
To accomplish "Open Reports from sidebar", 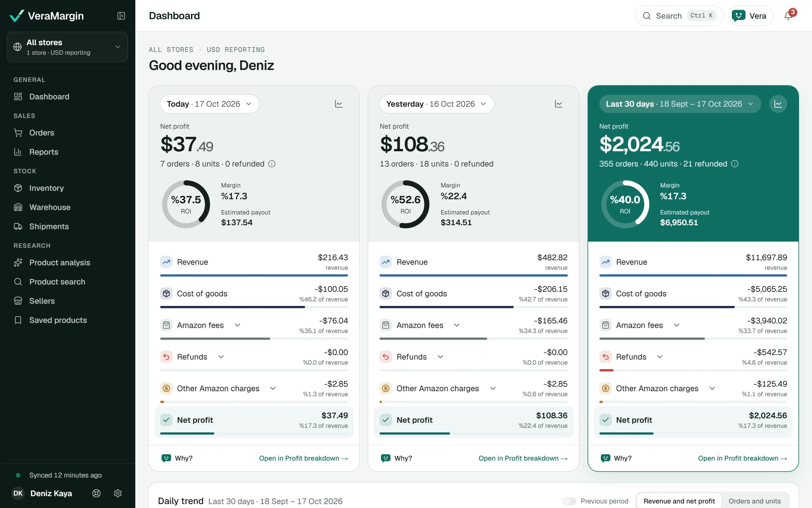I will (67, 152).
